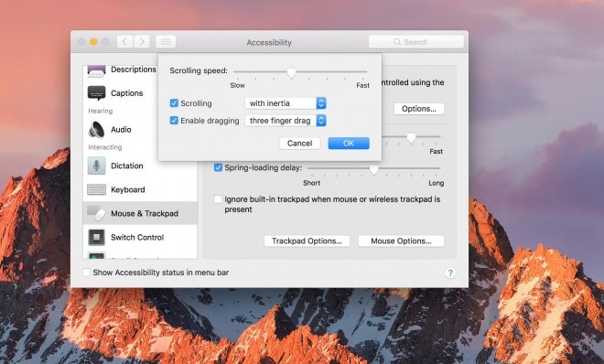This screenshot has width=604, height=364.
Task: Toggle Spring-loading delay checkbox
Action: pyautogui.click(x=218, y=167)
